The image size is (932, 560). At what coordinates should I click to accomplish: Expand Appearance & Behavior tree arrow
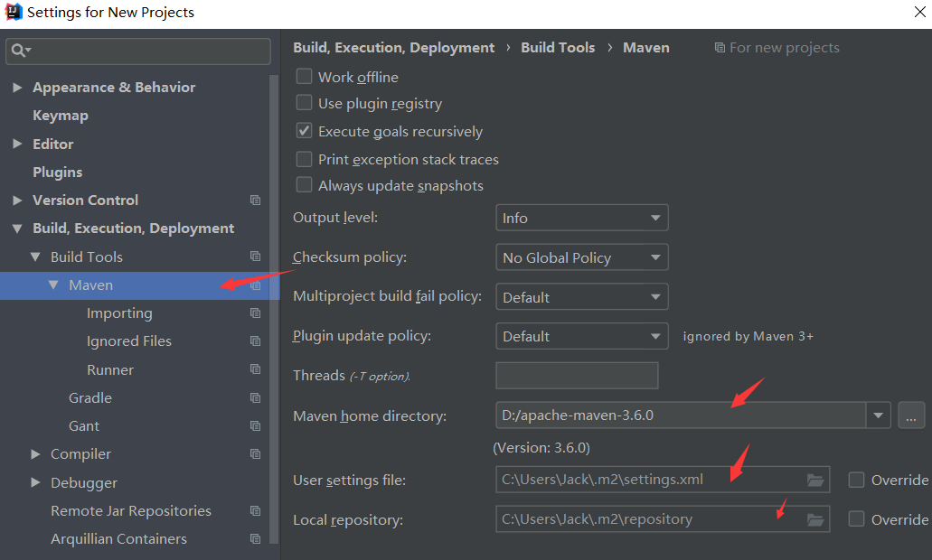[17, 88]
